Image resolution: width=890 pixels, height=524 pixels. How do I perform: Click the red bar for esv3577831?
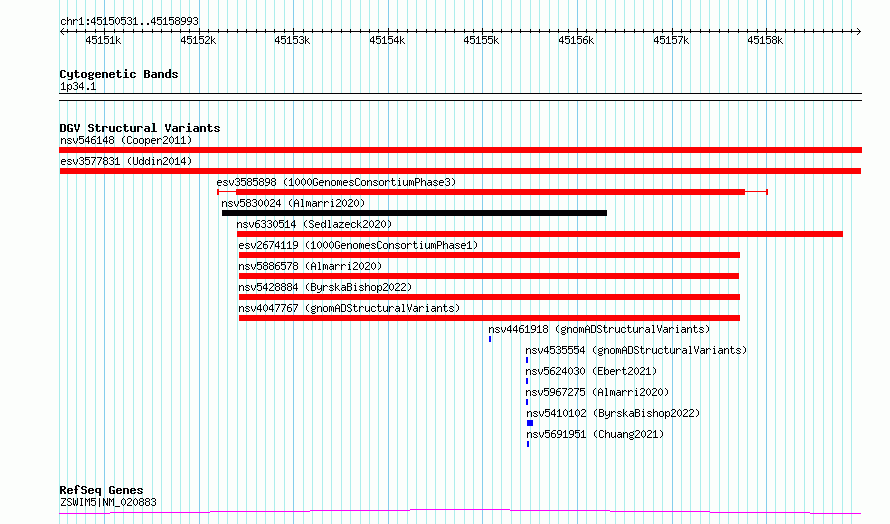coord(460,171)
